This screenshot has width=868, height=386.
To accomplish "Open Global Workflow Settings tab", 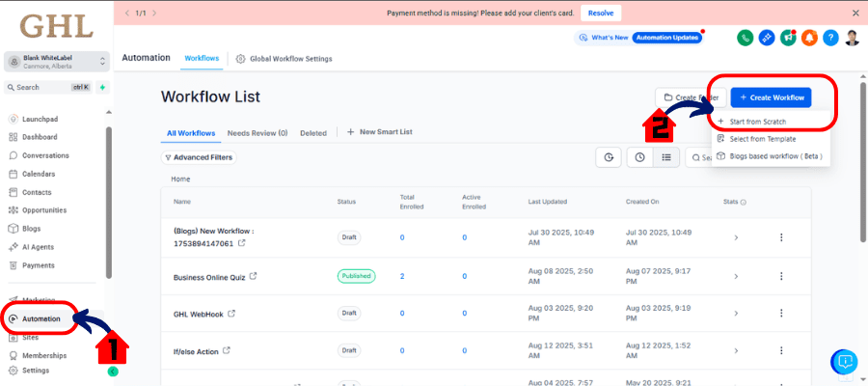I will click(x=284, y=59).
